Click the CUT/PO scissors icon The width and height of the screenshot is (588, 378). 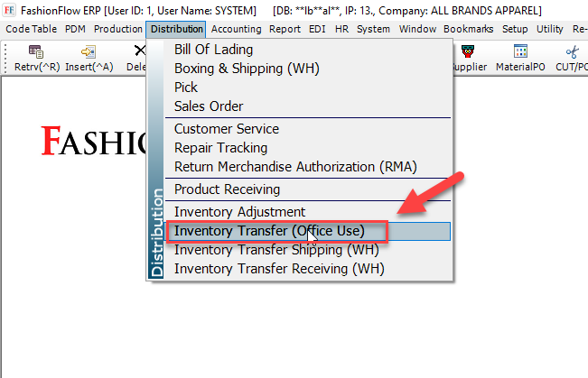(x=571, y=52)
